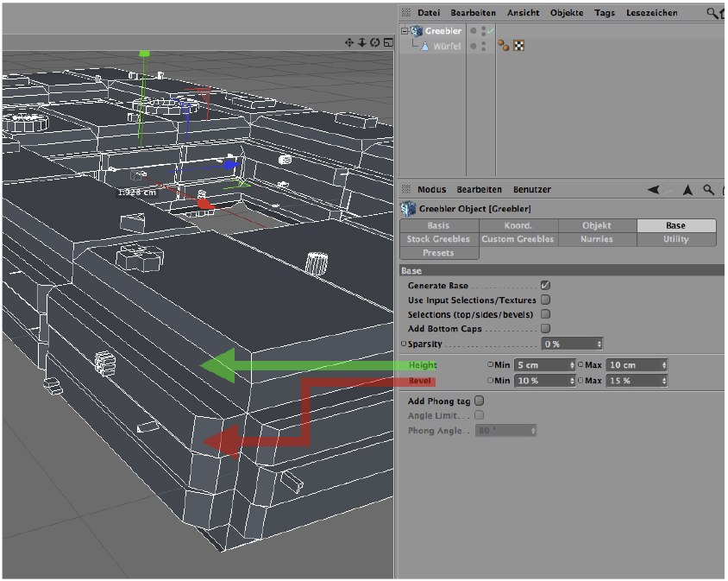Click the checkerboard texture tag on Würfel
This screenshot has height=581, width=728.
coord(518,46)
